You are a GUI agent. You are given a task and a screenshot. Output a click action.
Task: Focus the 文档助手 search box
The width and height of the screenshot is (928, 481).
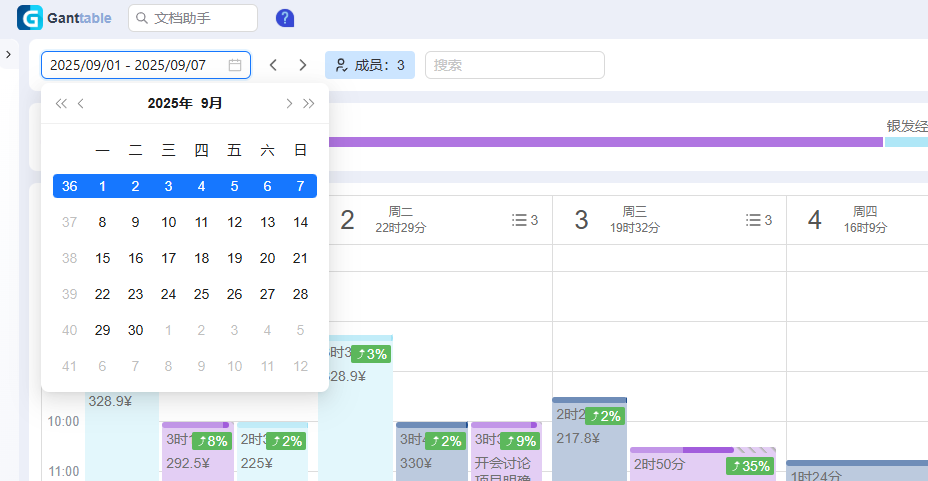point(193,18)
